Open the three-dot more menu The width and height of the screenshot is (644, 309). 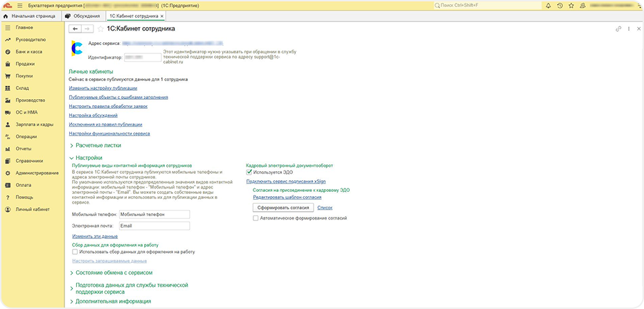click(629, 29)
